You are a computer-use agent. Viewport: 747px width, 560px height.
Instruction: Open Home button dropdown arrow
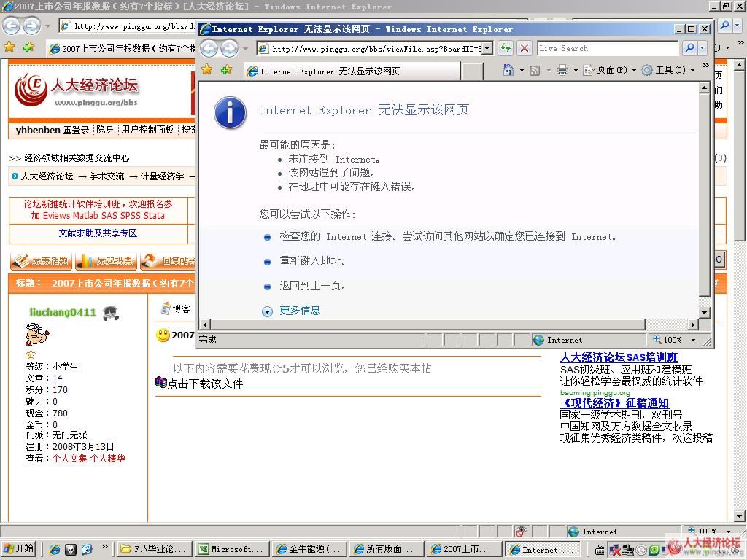click(x=522, y=71)
